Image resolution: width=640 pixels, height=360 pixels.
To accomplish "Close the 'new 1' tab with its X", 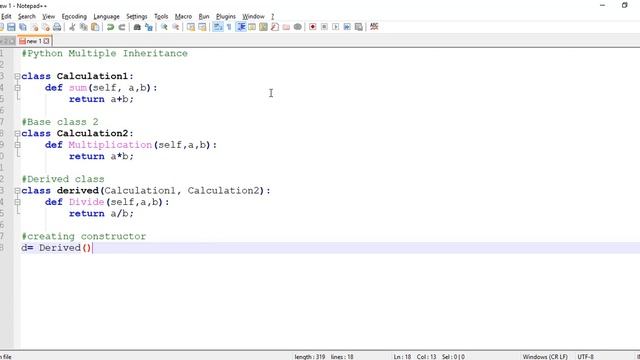I will (47, 41).
